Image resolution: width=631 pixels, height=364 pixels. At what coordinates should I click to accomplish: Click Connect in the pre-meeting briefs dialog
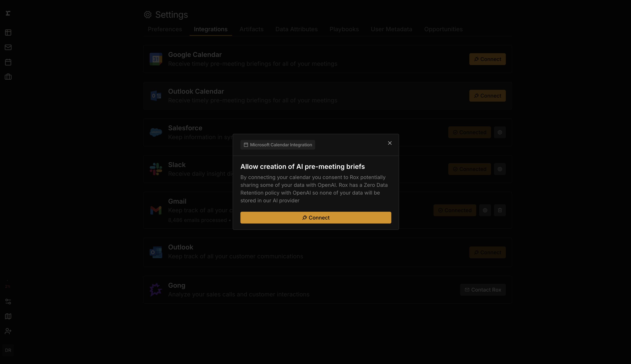(315, 217)
